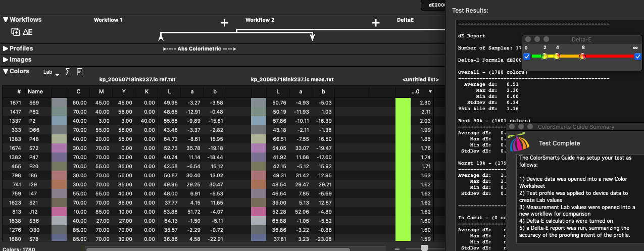Collapse the Workflows section
Viewport: 644px width, 251px height.
(6, 20)
